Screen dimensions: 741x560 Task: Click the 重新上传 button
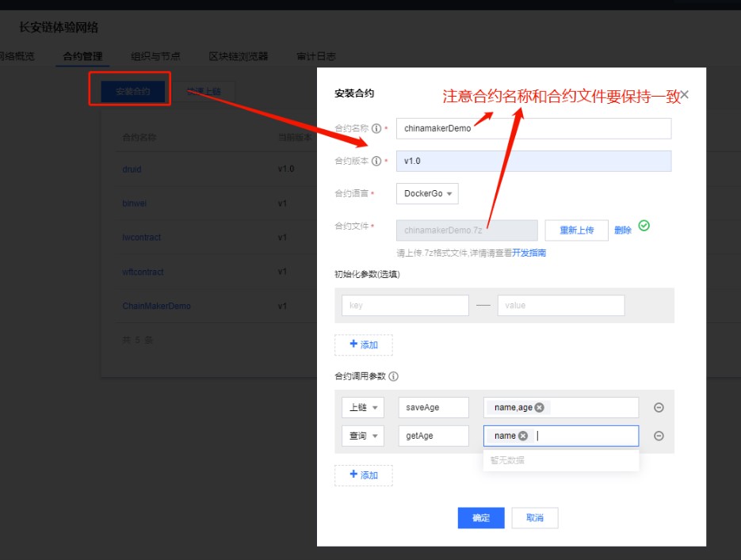coord(576,230)
